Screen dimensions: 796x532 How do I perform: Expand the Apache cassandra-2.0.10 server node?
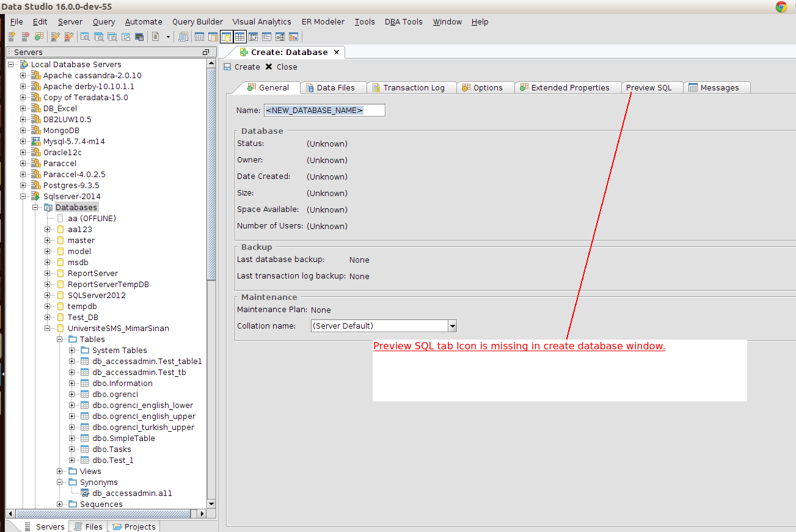(23, 75)
